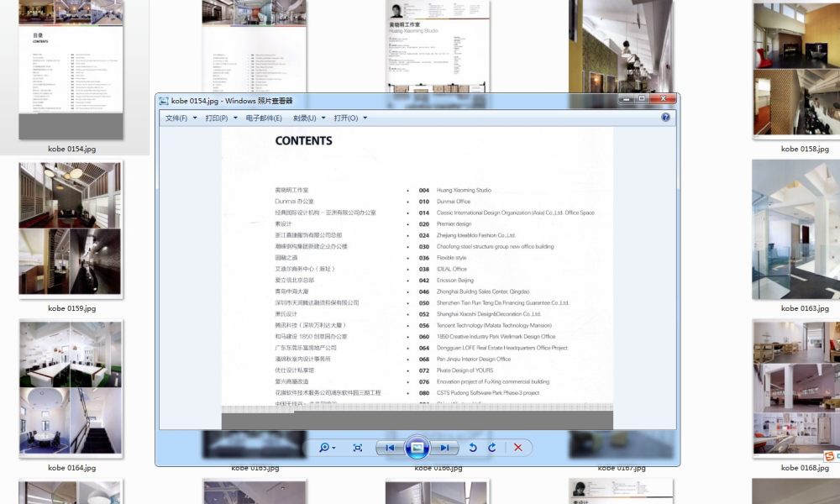Select the kobe 0163.jpg thumbnail in Explorer
This screenshot has height=504, width=840.
[x=796, y=229]
